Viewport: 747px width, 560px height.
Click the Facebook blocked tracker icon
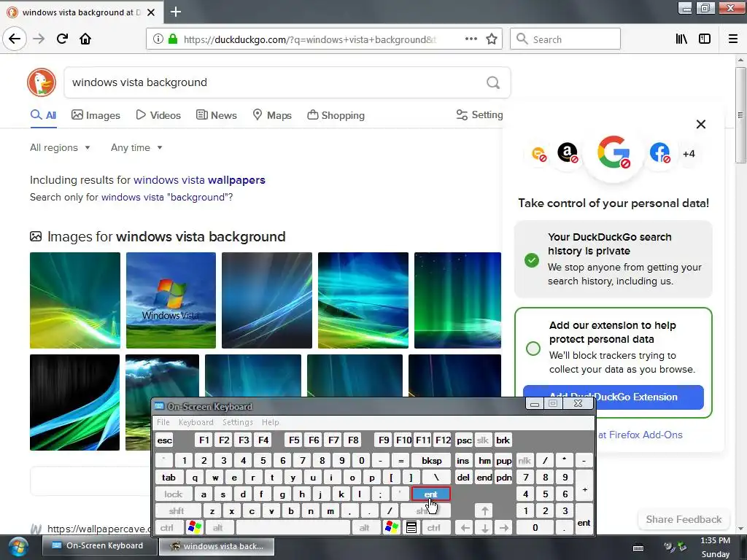(x=659, y=153)
